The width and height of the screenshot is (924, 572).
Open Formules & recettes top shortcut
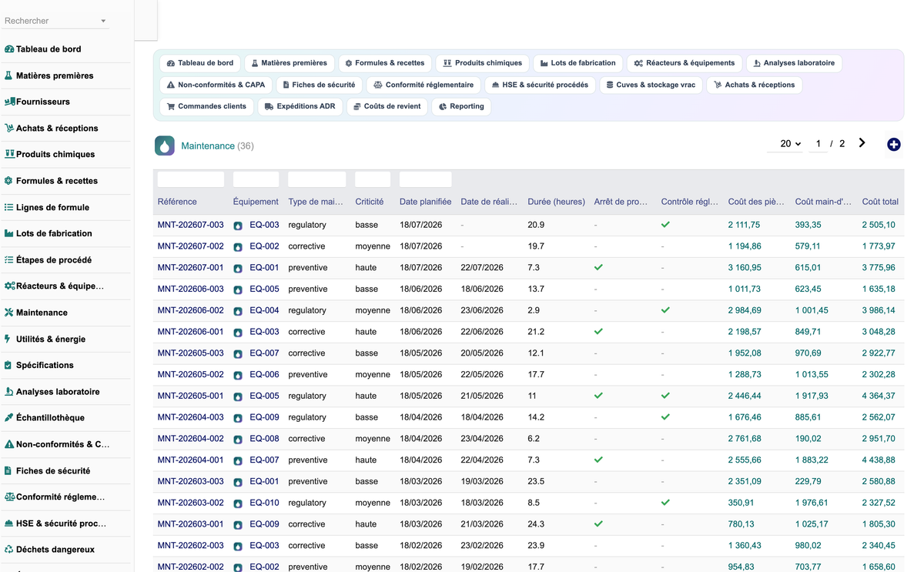click(x=384, y=63)
